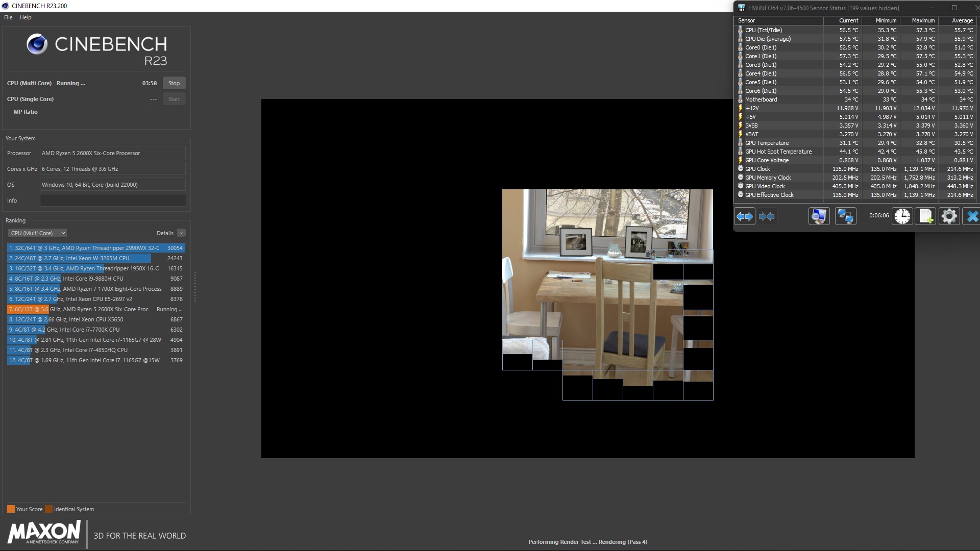Screen dimensions: 980x551
Task: Click the clock icon beside GPU Memory Clock
Action: click(x=740, y=177)
